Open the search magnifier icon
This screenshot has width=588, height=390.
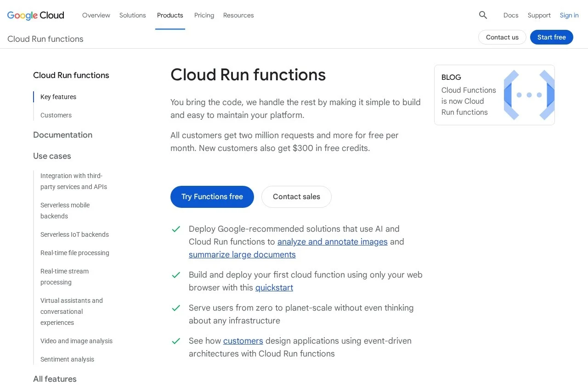tap(483, 15)
